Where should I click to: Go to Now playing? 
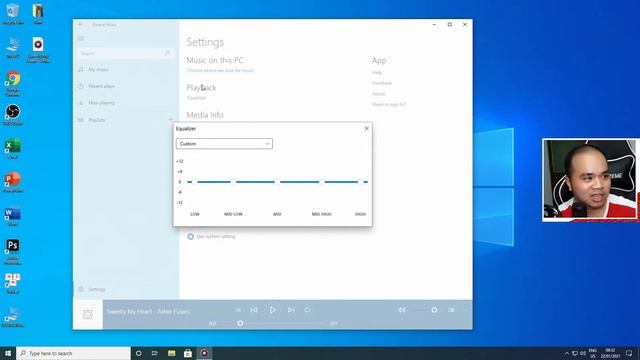[x=102, y=103]
